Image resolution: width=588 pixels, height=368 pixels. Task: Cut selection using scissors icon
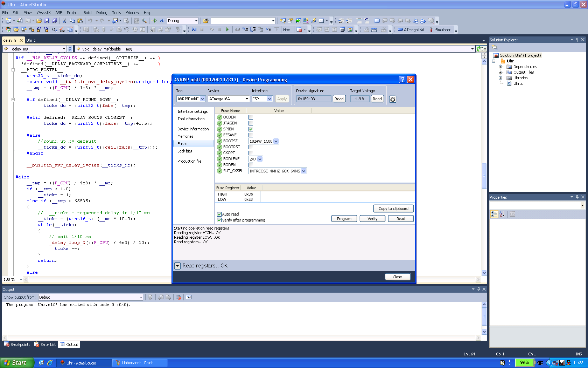point(64,21)
